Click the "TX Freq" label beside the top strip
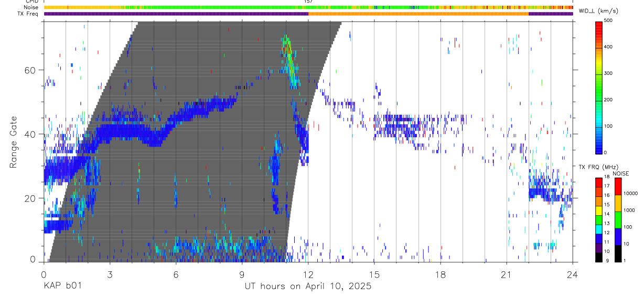This screenshot has height=297, width=644. 29,14
